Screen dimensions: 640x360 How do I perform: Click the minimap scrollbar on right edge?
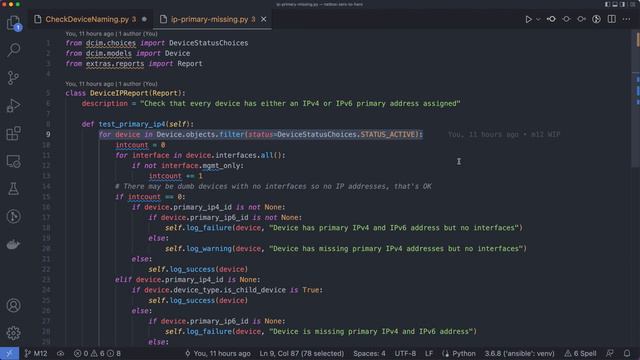tap(637, 98)
